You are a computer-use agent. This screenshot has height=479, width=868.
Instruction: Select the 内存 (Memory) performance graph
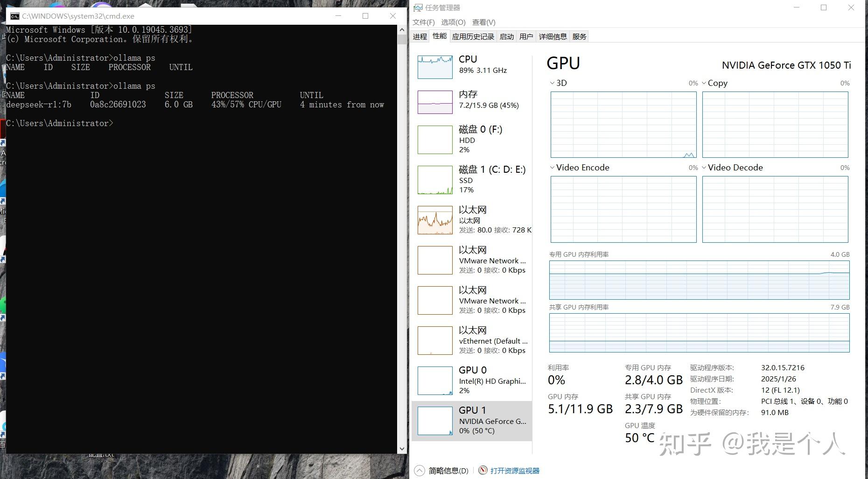(470, 100)
